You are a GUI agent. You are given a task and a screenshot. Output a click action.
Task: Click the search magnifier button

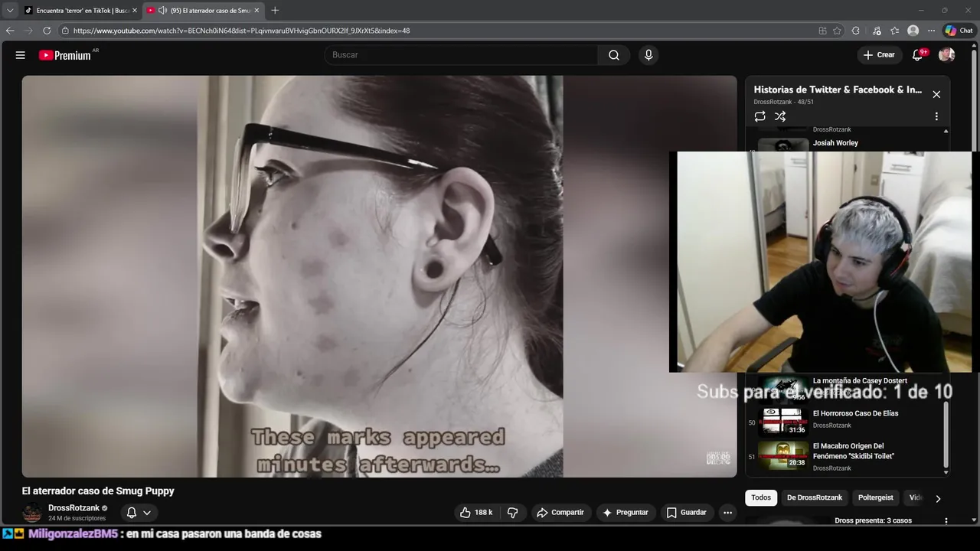point(614,55)
